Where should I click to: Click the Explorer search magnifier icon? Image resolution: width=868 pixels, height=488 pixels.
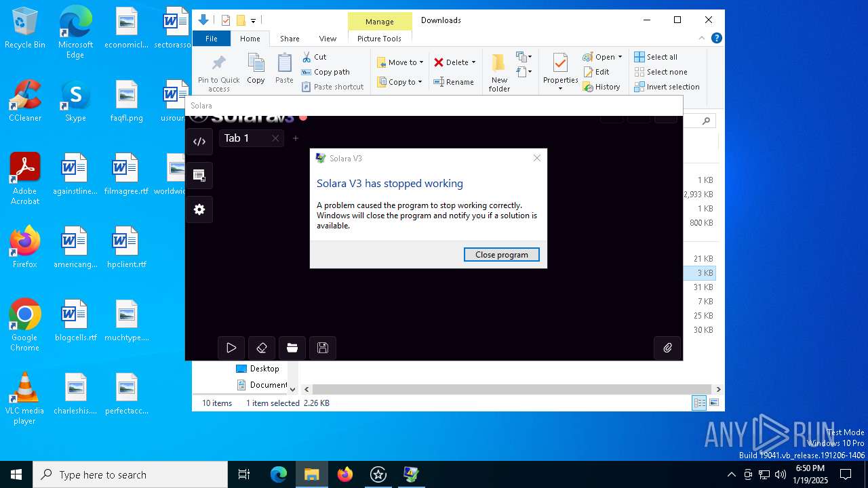click(x=706, y=121)
